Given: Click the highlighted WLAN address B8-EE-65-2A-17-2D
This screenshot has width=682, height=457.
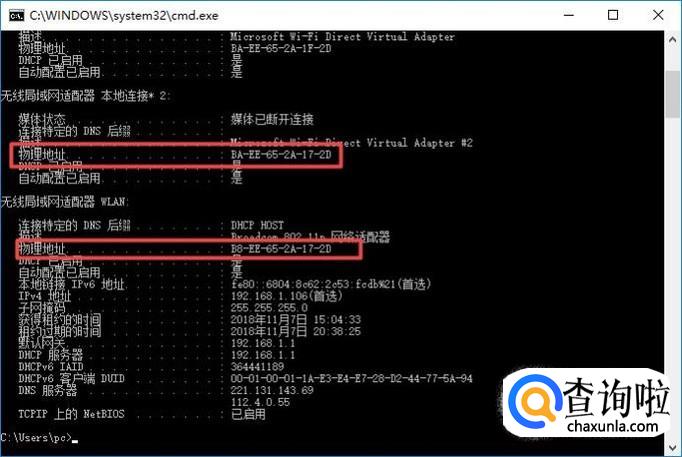Looking at the screenshot, I should [x=281, y=249].
